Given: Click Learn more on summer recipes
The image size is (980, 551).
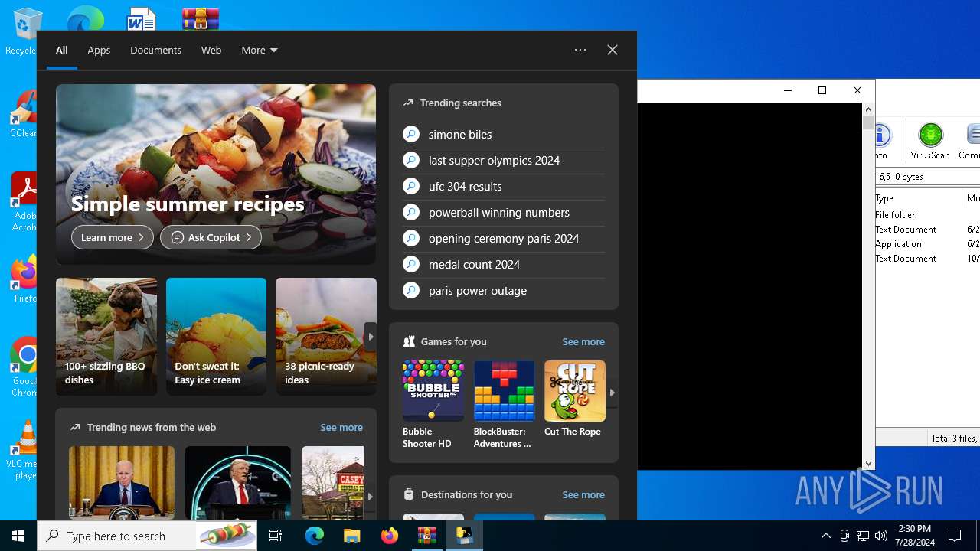Looking at the screenshot, I should [x=113, y=237].
